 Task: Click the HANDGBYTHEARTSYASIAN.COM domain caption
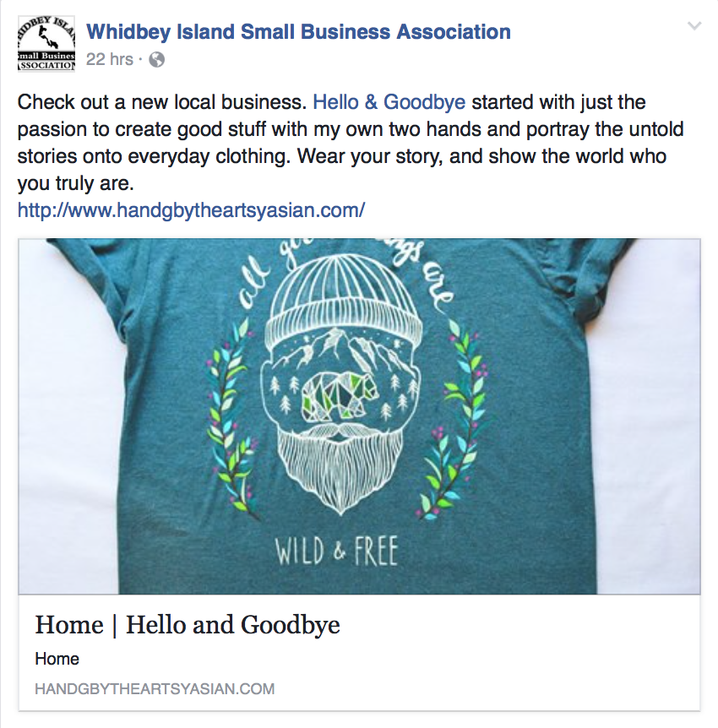(x=155, y=689)
